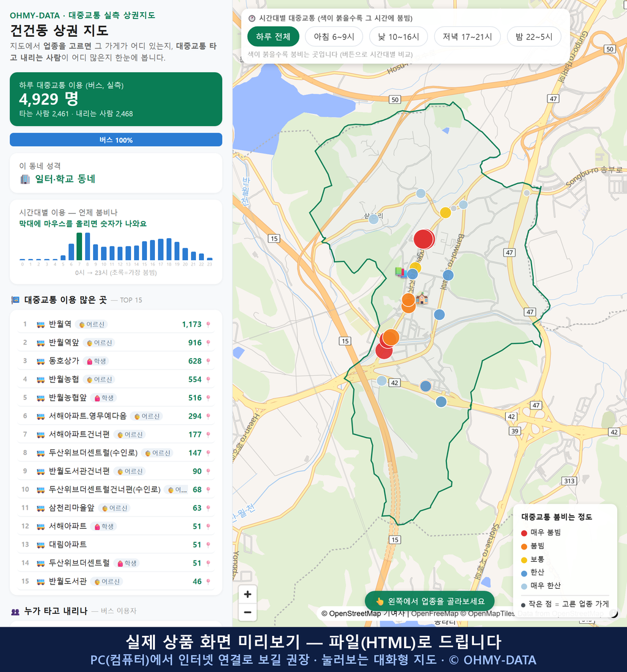Click the yellow 보통 legend dot
Image resolution: width=627 pixels, height=672 pixels.
coord(524,560)
